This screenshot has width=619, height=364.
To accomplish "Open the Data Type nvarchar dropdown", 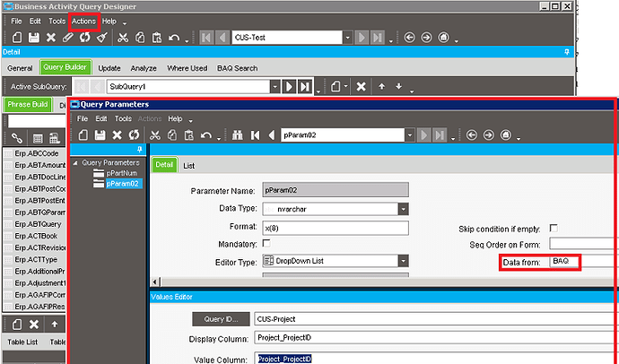I will (403, 209).
